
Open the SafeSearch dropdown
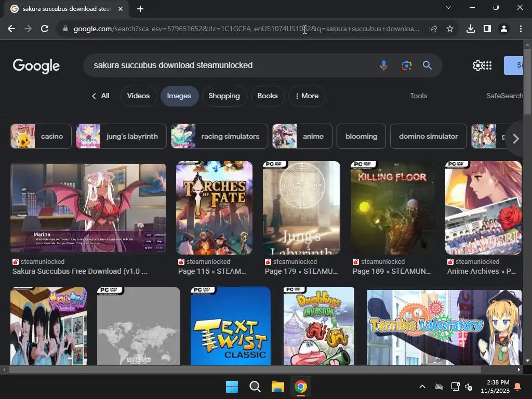tap(504, 96)
